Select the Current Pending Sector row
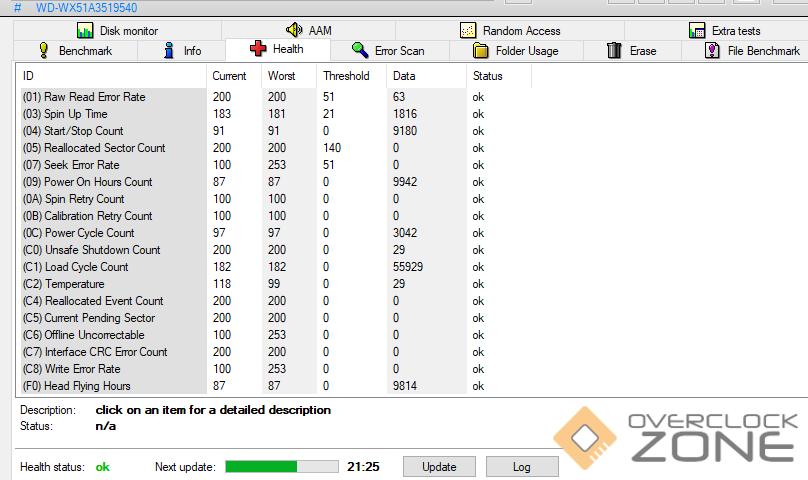The height and width of the screenshot is (480, 808). click(276, 318)
